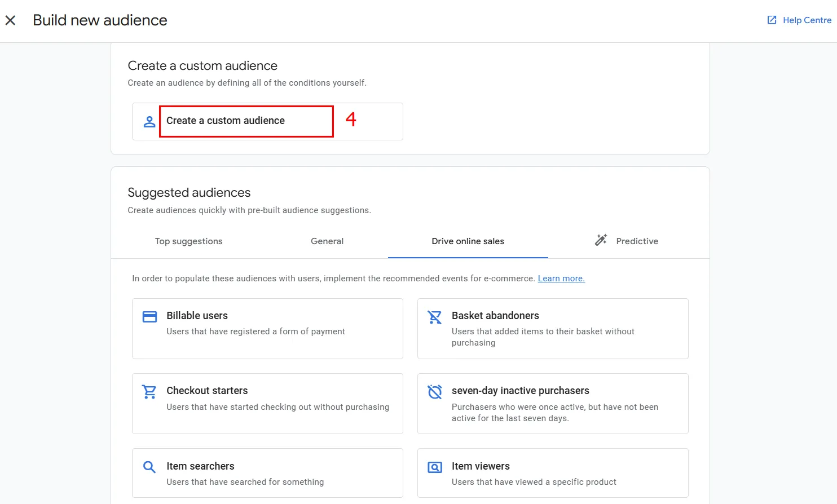Select the Drive online sales tab
This screenshot has height=504, width=837.
click(x=468, y=241)
